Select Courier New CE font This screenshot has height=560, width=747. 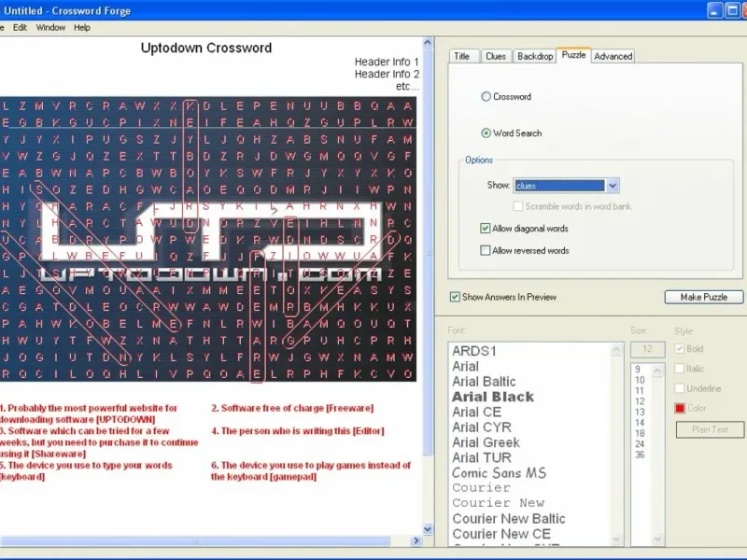[501, 534]
